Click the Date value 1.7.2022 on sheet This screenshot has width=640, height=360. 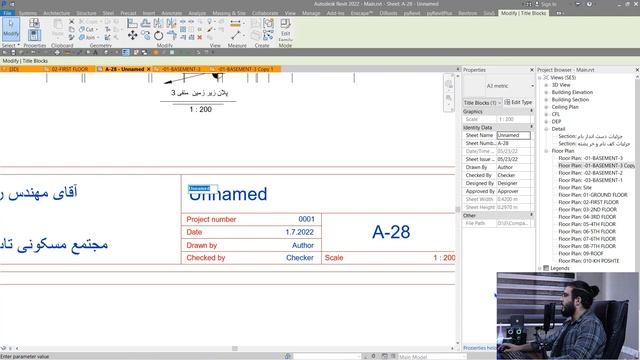299,232
